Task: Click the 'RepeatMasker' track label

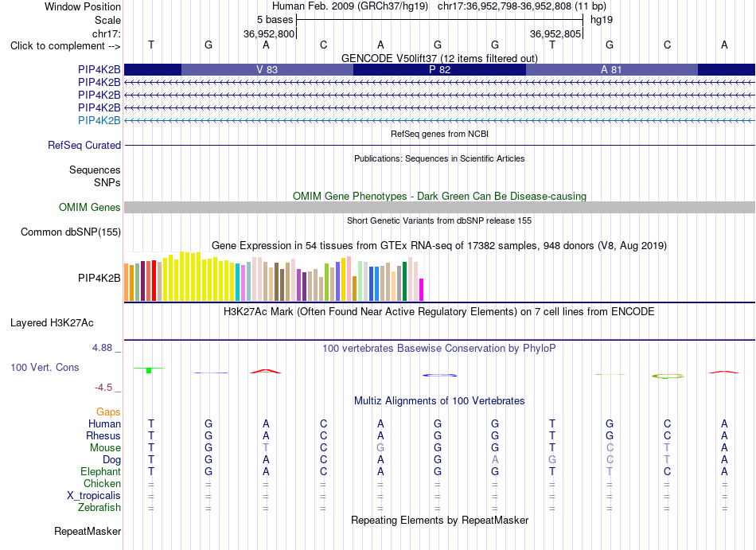Action: coord(88,531)
